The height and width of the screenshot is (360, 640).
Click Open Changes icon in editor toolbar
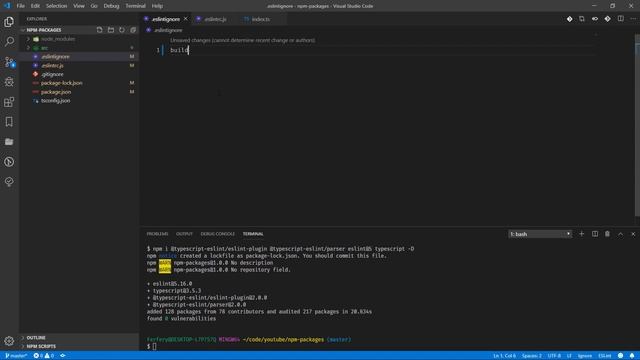pyautogui.click(x=582, y=19)
